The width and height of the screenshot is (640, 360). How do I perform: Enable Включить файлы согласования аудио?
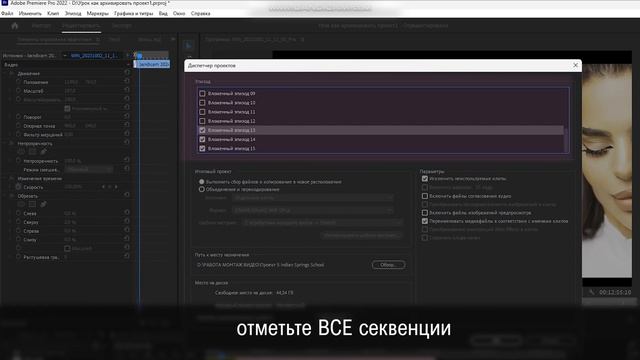[x=425, y=196]
